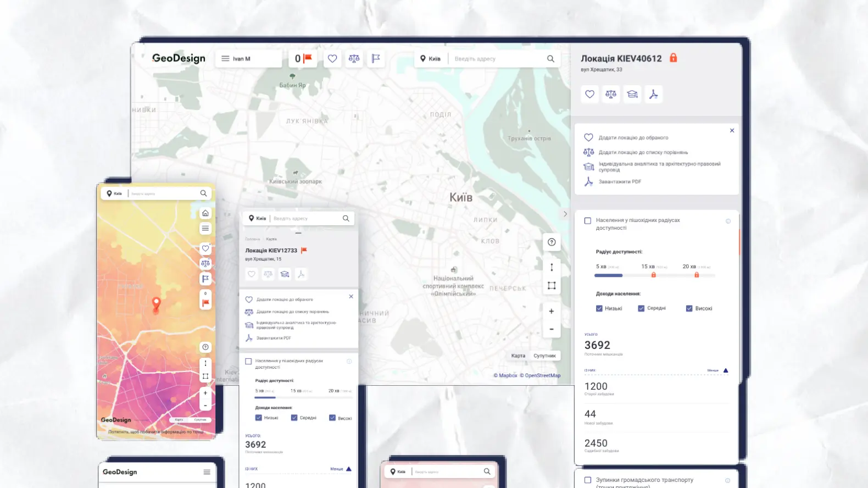Open favorites heart icon in desktop top toolbar
Image resolution: width=868 pixels, height=488 pixels.
[332, 58]
